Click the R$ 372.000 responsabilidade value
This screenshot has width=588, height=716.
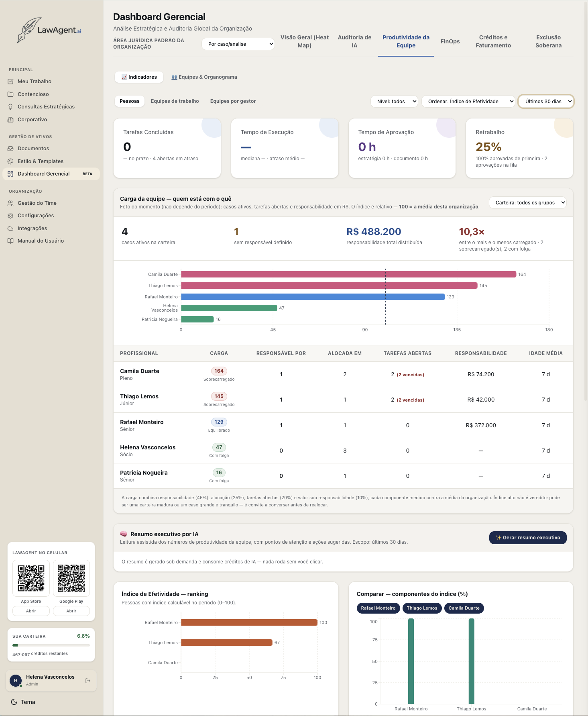[x=481, y=425]
